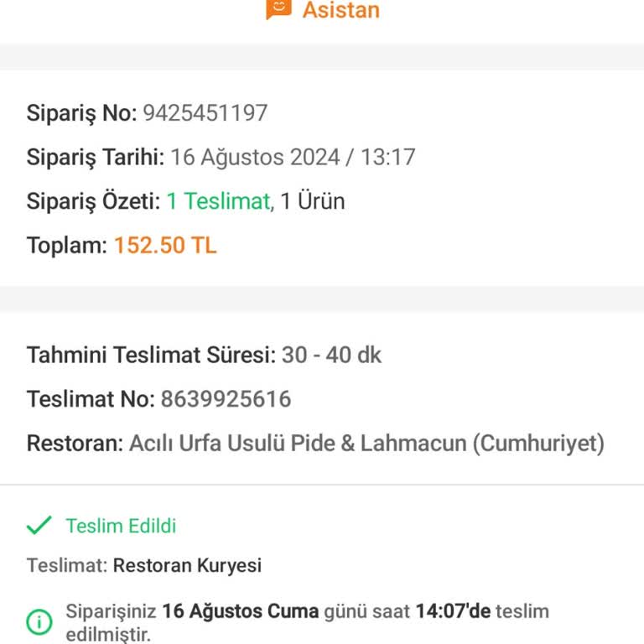Tap the "Sipariş Tarihi" label

(x=96, y=157)
